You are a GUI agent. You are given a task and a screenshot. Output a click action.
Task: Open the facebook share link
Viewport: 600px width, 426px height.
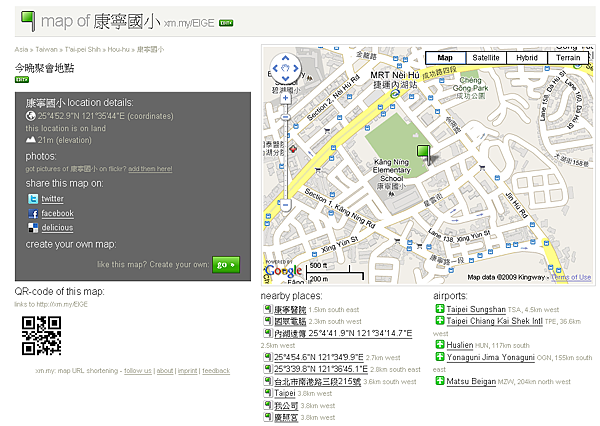57,213
